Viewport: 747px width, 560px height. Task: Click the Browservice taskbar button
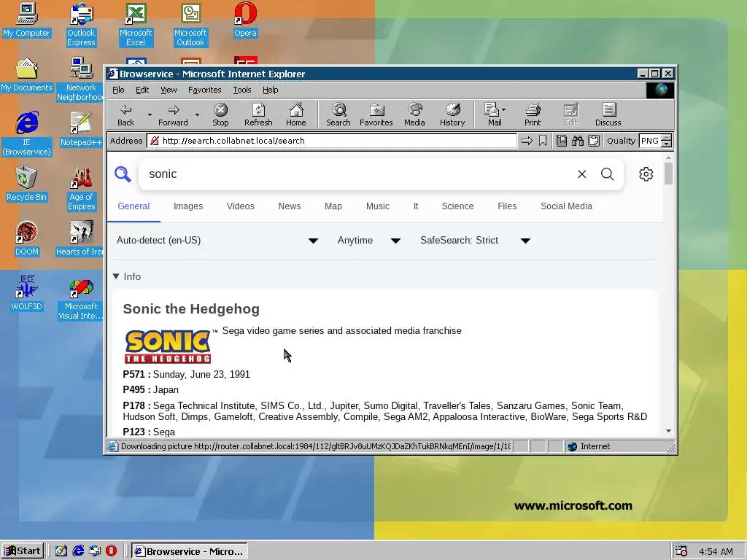click(x=190, y=551)
